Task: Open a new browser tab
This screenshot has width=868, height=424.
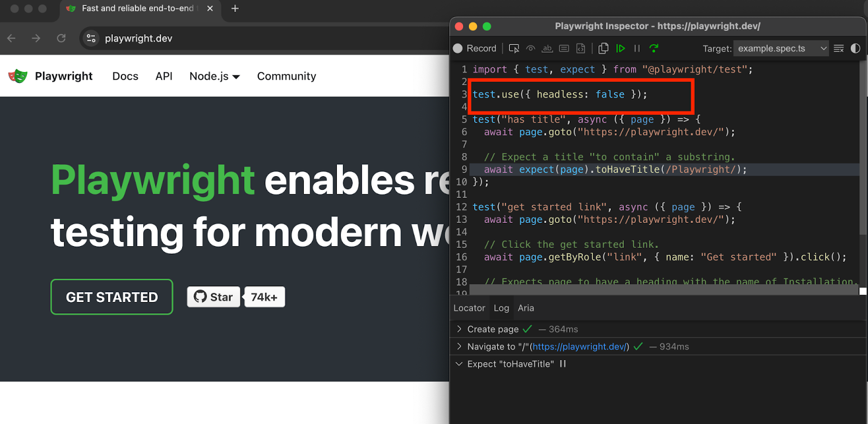Action: click(235, 8)
